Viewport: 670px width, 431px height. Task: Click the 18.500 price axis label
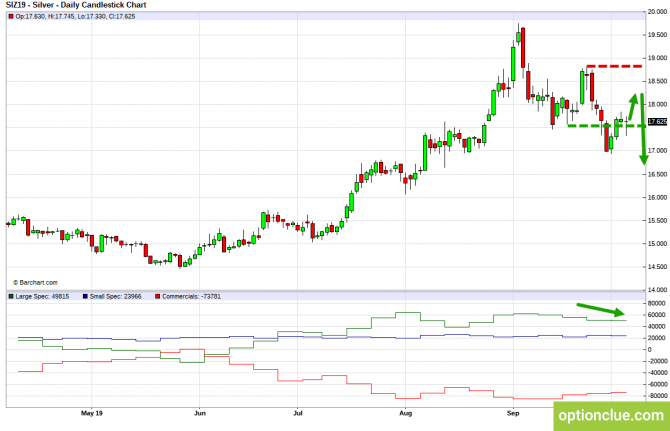pos(657,81)
